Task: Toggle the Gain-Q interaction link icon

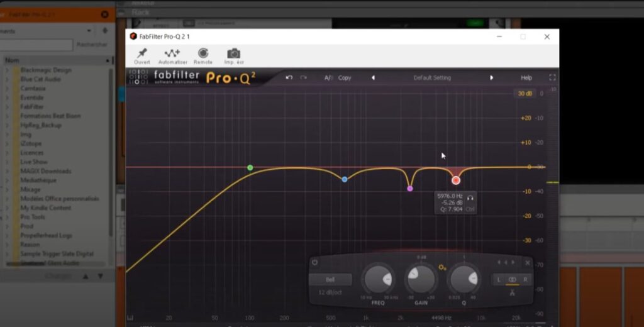Action: tap(442, 267)
